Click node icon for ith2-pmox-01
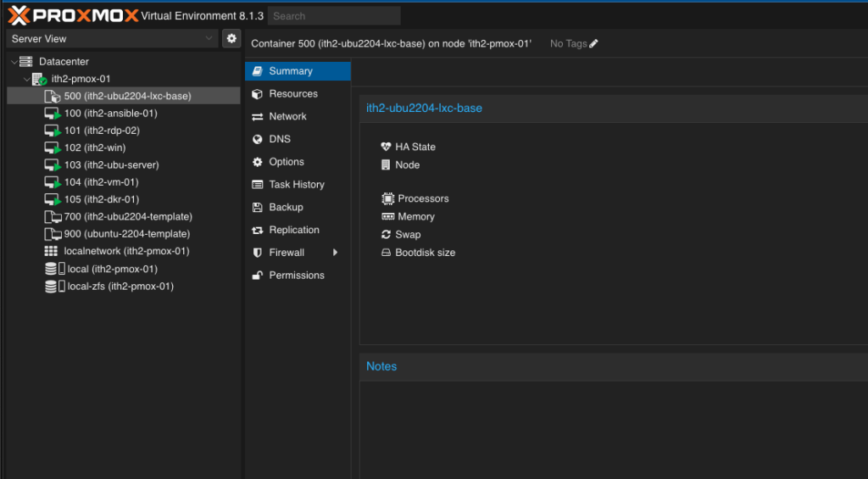868x479 pixels. [39, 79]
